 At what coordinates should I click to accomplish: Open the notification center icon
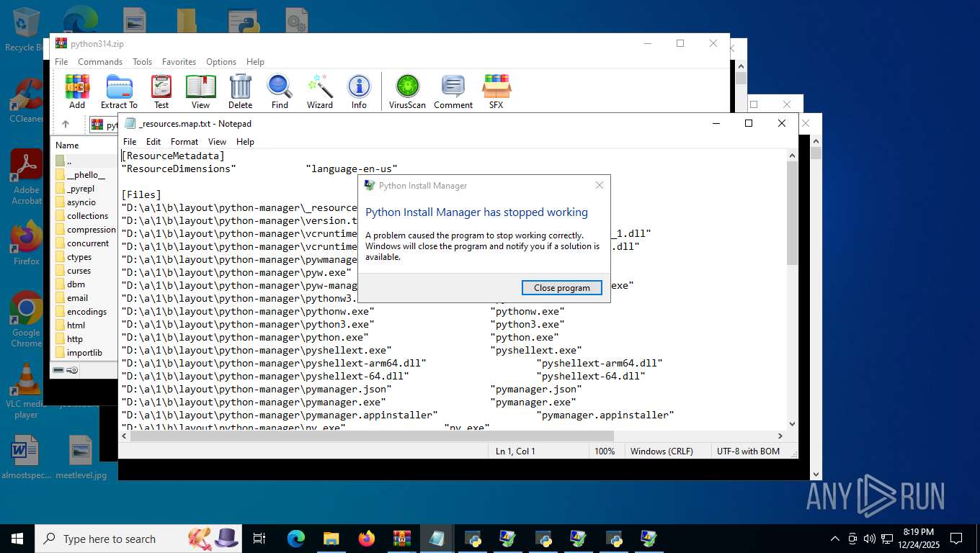tap(956, 539)
